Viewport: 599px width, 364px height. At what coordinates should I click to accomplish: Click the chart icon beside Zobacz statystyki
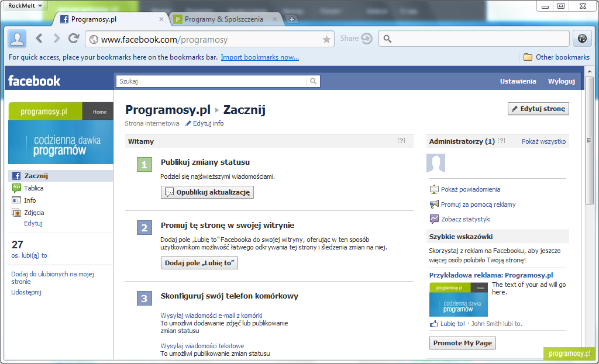coord(434,219)
